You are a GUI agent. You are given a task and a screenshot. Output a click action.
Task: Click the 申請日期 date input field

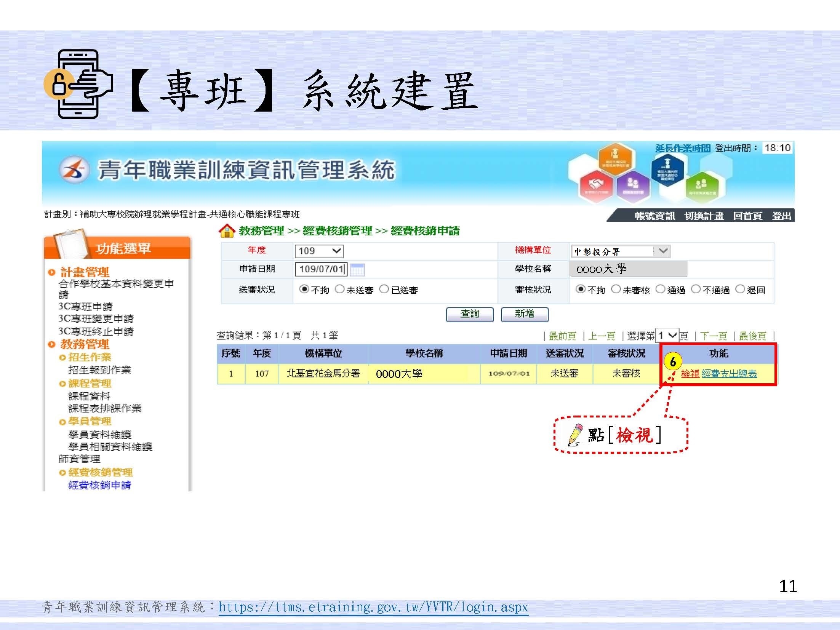coord(321,269)
